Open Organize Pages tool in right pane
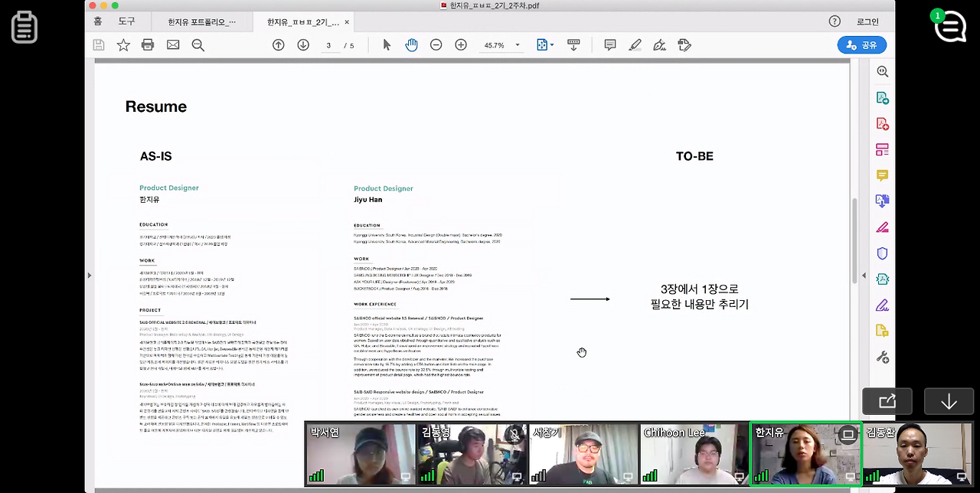Image resolution: width=980 pixels, height=493 pixels. coord(882,149)
